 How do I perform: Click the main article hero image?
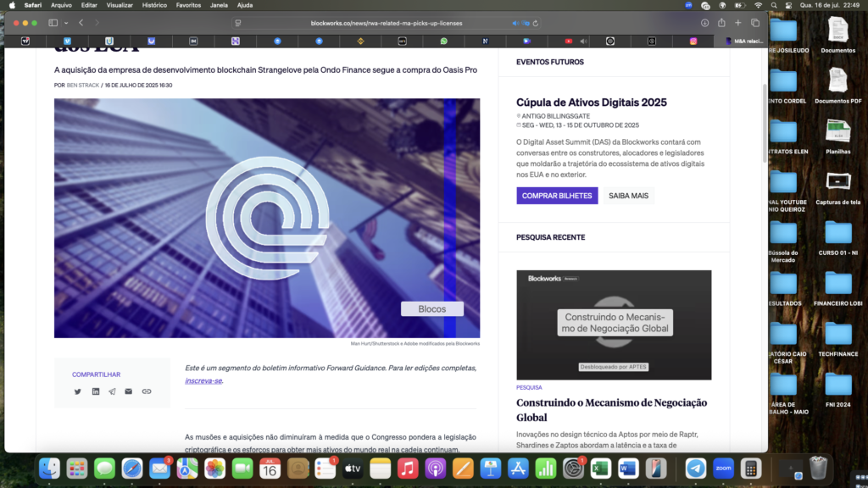(267, 218)
